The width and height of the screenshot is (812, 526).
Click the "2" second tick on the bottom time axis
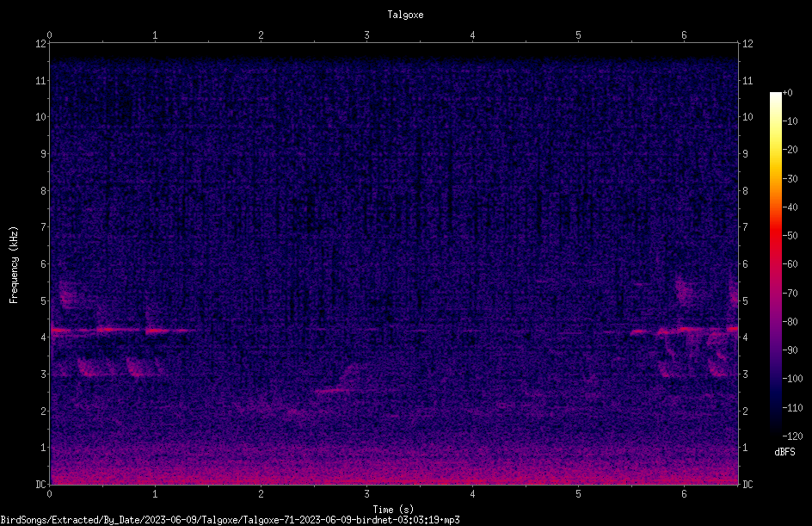click(261, 494)
